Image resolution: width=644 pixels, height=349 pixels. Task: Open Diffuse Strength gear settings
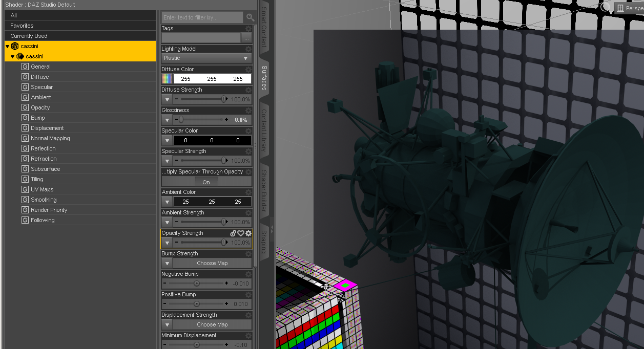[248, 90]
